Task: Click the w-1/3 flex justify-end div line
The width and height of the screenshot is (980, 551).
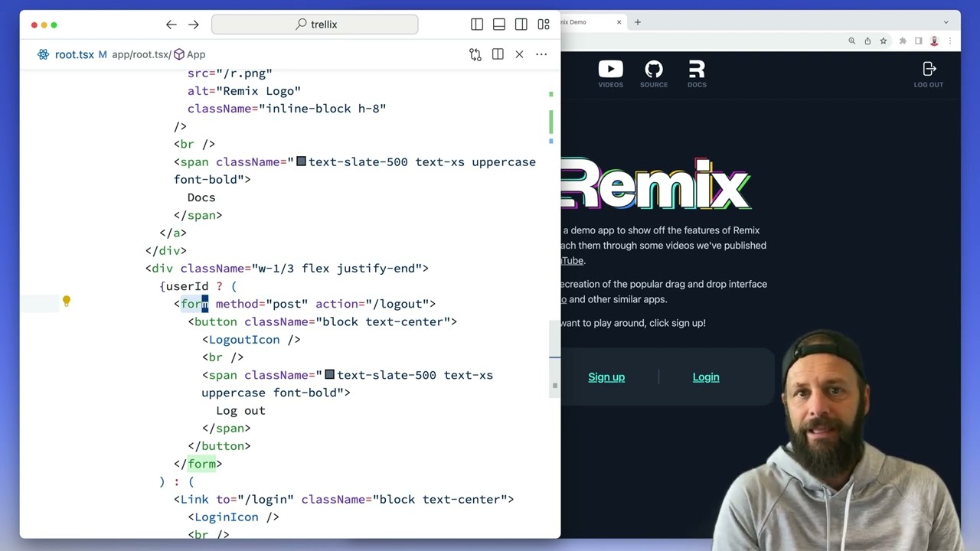Action: coord(287,269)
